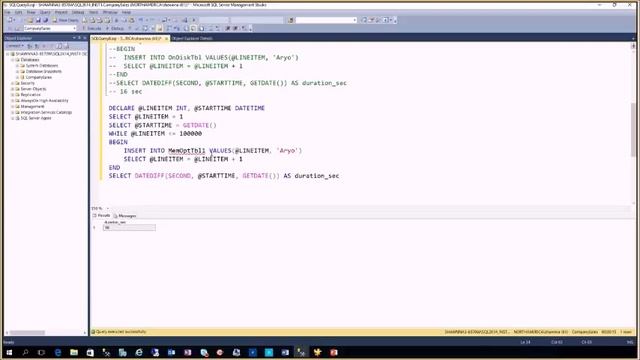Click the duration_sec result cell value
640x360 pixels.
click(x=129, y=227)
